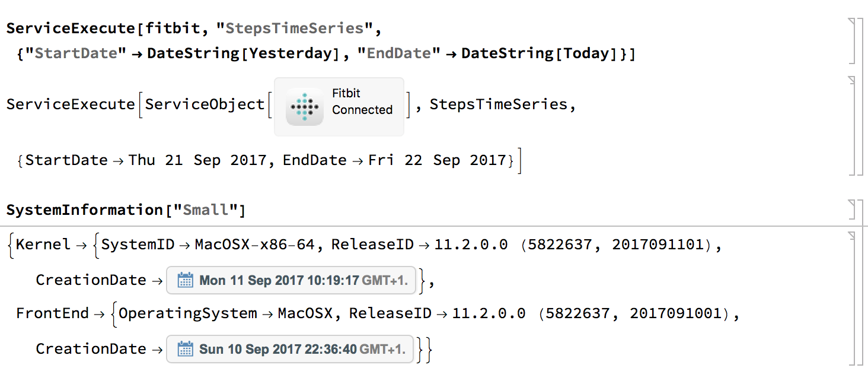This screenshot has width=868, height=387.
Task: Open the Sun 10 Sep 2017 date object
Action: (x=290, y=349)
